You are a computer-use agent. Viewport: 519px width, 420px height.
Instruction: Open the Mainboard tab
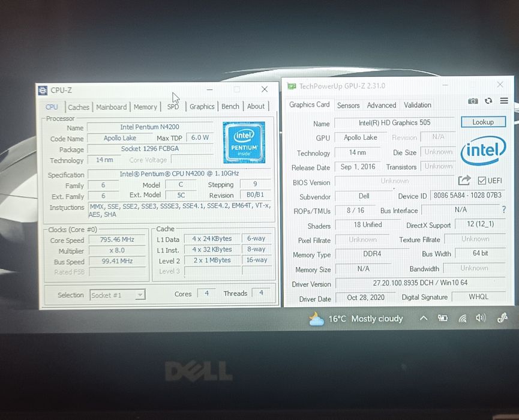(111, 107)
